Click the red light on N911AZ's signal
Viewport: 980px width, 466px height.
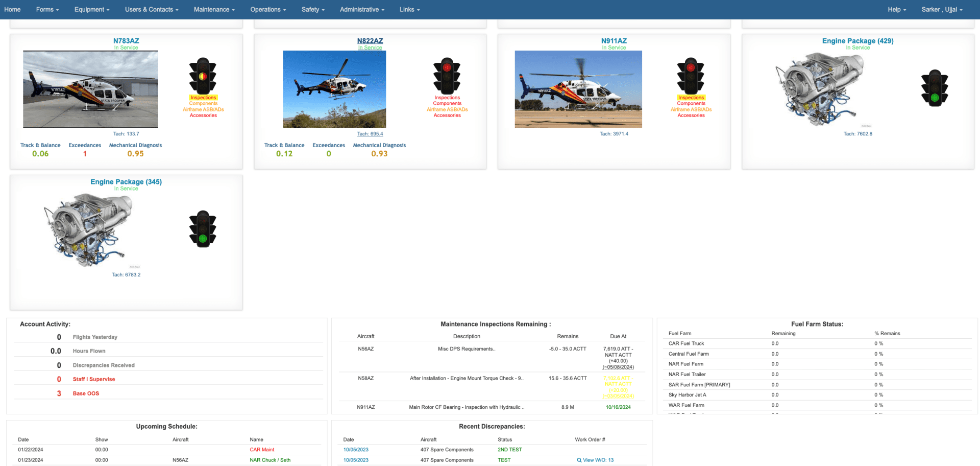[x=691, y=68]
